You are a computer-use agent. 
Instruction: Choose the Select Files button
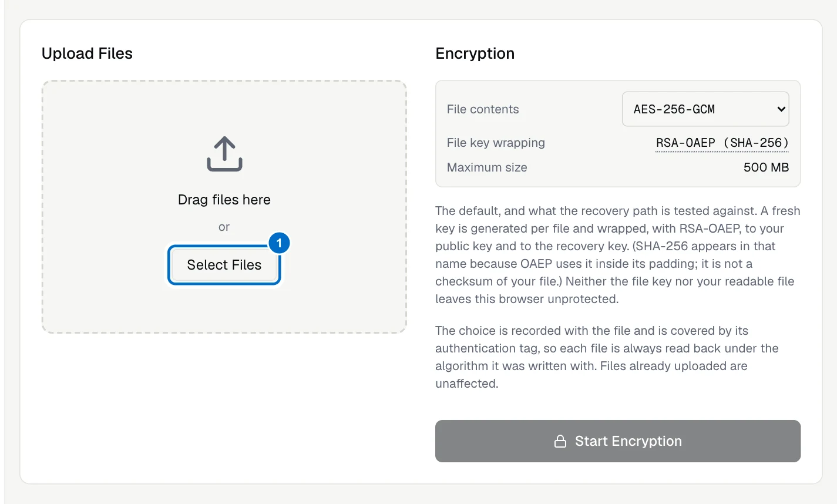224,265
